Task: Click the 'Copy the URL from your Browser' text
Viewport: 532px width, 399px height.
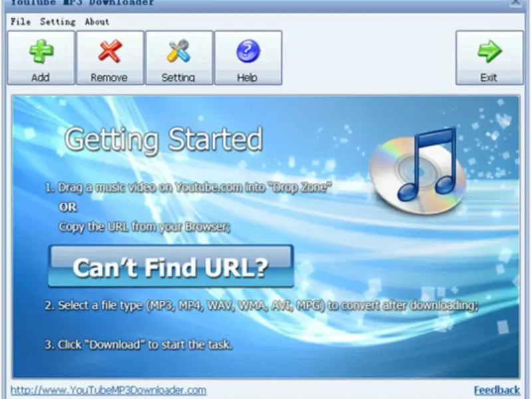Action: click(144, 227)
